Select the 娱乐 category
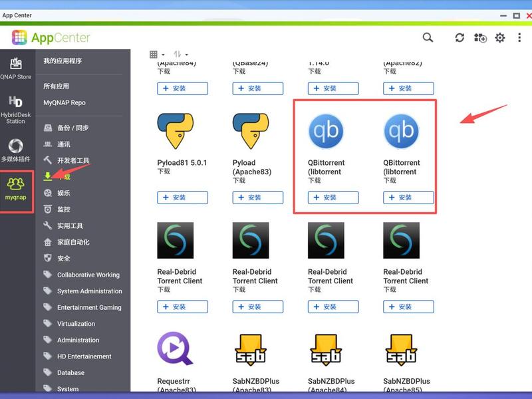The image size is (532, 399). click(x=57, y=193)
